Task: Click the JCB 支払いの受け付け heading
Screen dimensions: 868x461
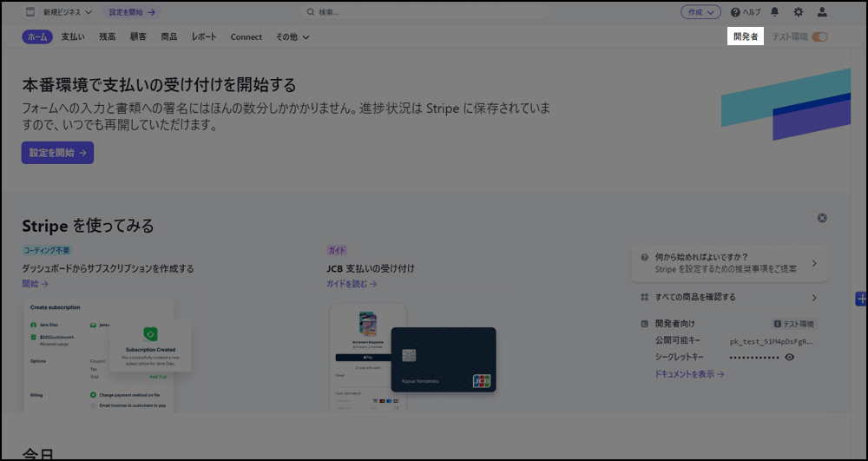Action: [x=371, y=268]
